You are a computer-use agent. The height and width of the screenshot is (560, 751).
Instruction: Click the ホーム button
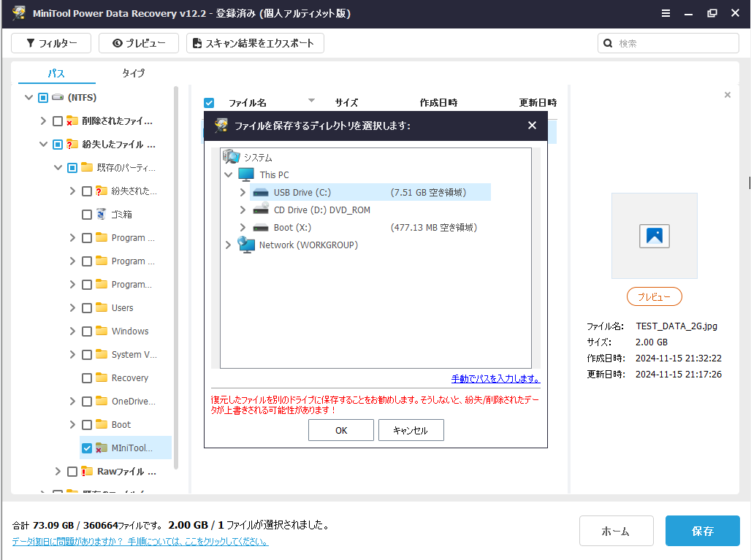616,531
